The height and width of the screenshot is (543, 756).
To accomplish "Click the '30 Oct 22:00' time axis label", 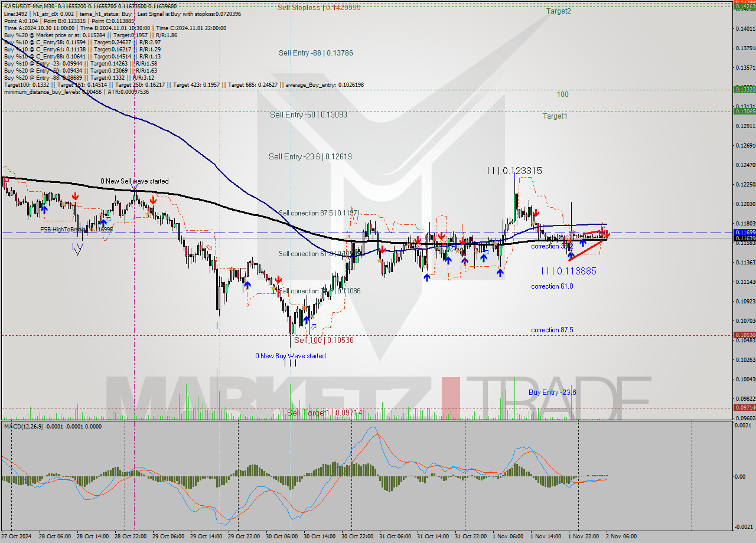I will click(x=357, y=537).
